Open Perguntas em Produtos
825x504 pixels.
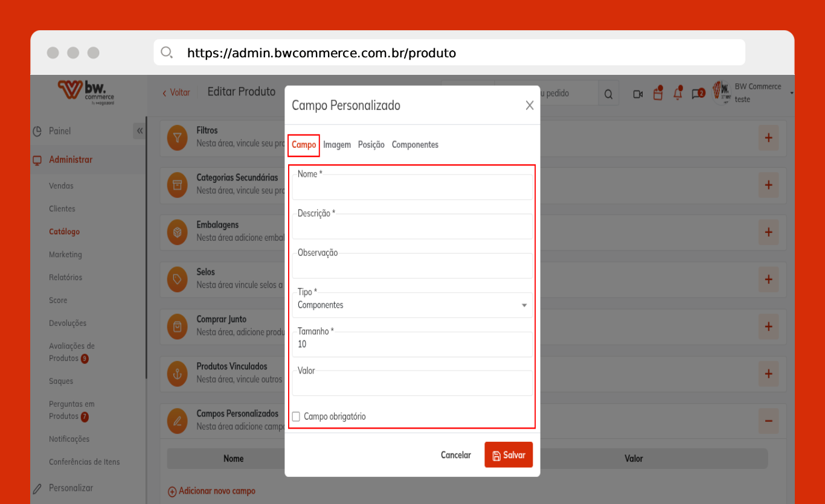[x=72, y=410]
